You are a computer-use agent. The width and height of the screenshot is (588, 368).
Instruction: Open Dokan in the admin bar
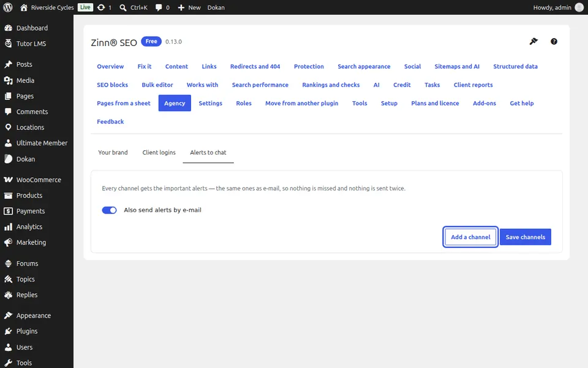[216, 7]
